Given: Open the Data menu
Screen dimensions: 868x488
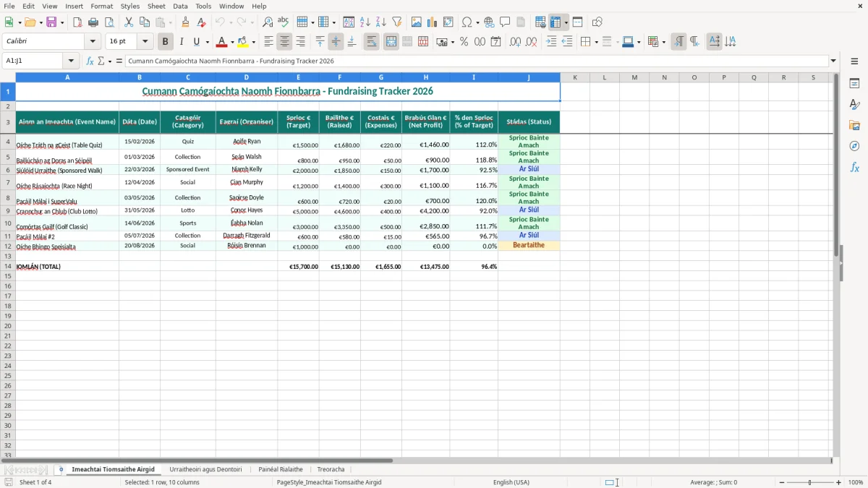Looking at the screenshot, I should tap(181, 6).
